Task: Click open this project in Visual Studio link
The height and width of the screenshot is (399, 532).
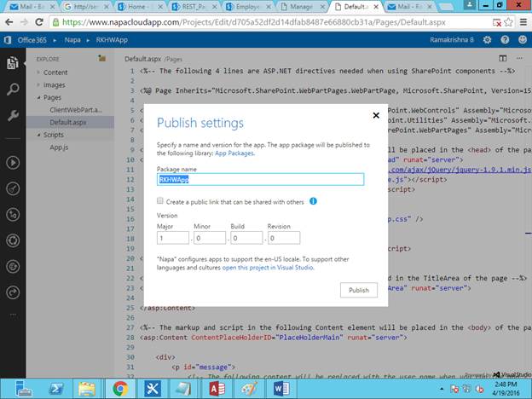Action: pos(268,268)
